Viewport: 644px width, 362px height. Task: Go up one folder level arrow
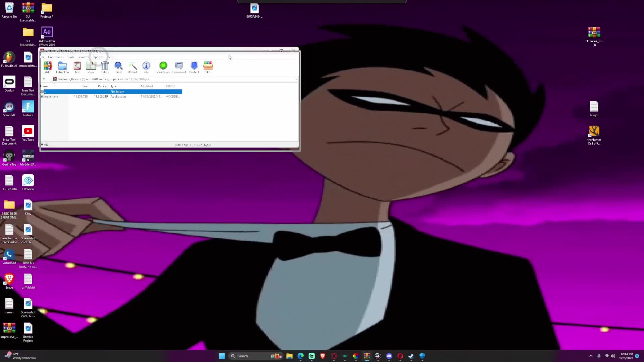[x=44, y=79]
